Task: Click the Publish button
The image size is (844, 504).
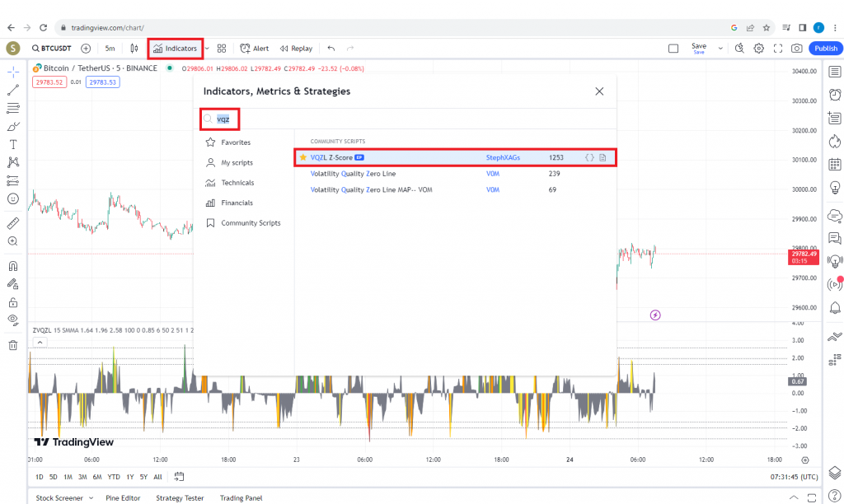Action: tap(826, 49)
